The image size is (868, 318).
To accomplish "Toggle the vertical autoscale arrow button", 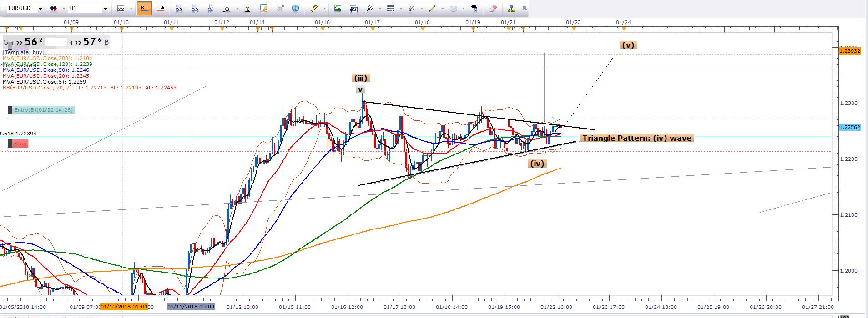I will click(x=247, y=8).
